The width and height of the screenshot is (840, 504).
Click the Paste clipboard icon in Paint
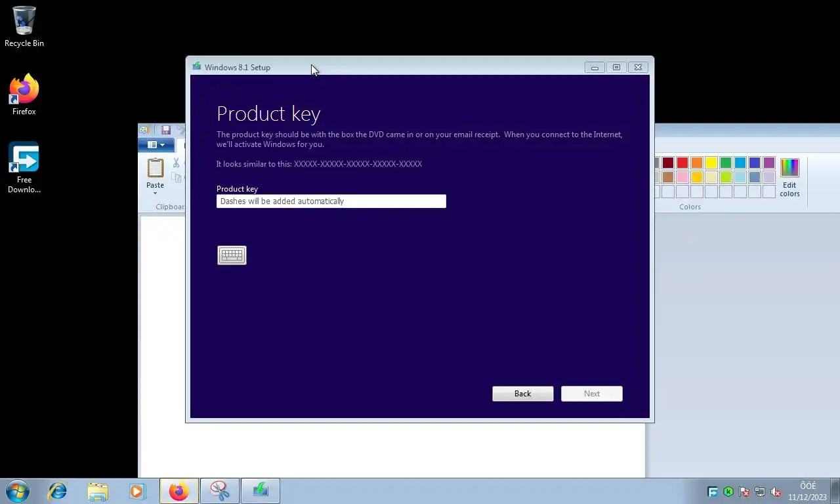(x=156, y=168)
